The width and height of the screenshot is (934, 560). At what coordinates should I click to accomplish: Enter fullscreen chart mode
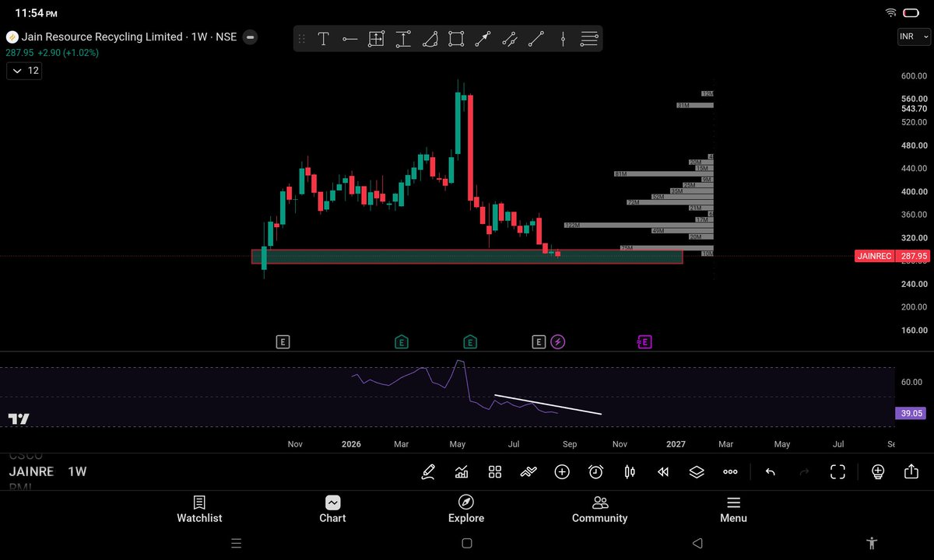coord(837,471)
